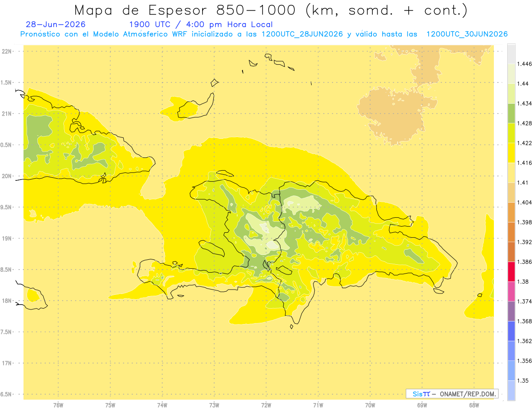The width and height of the screenshot is (532, 411).
Task: Click the '74W' longitude label
Action: click(x=162, y=405)
